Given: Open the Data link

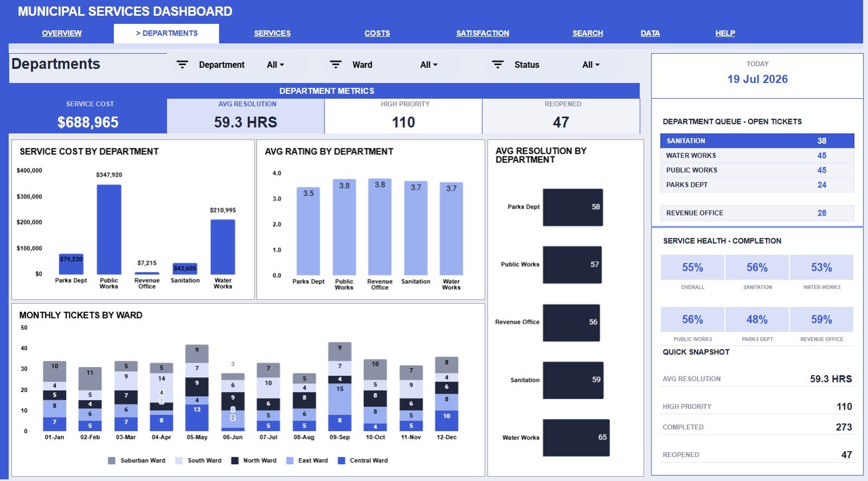Looking at the screenshot, I should pyautogui.click(x=650, y=33).
